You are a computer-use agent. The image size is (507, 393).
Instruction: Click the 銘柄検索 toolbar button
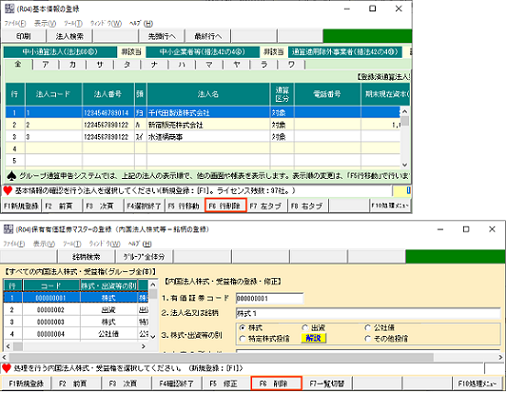coord(86,257)
